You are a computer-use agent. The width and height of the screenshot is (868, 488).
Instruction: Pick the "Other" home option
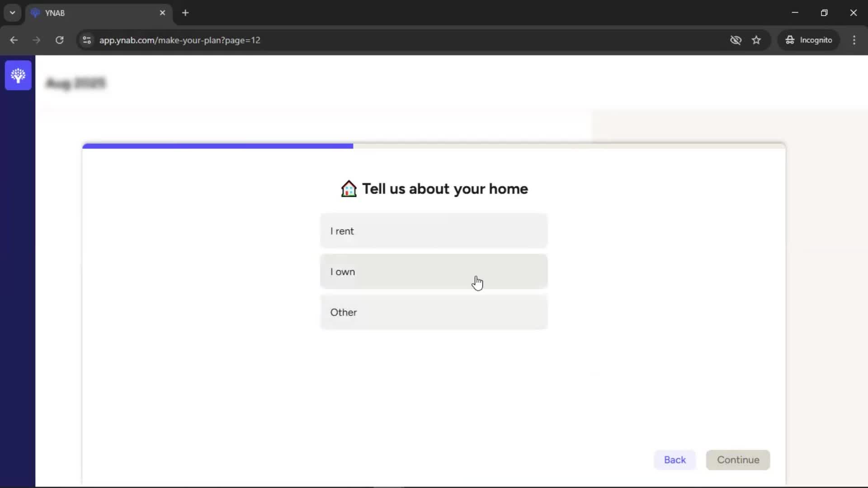pyautogui.click(x=434, y=312)
